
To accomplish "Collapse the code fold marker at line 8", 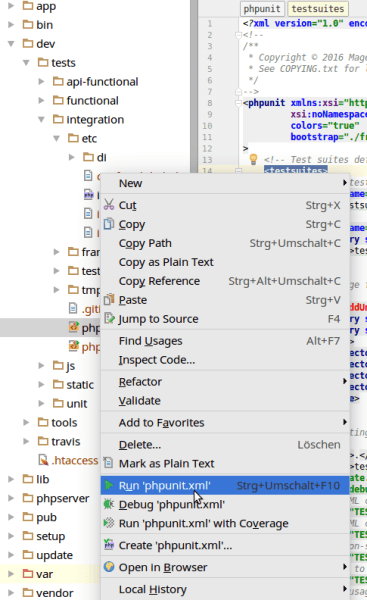I will pos(238,103).
